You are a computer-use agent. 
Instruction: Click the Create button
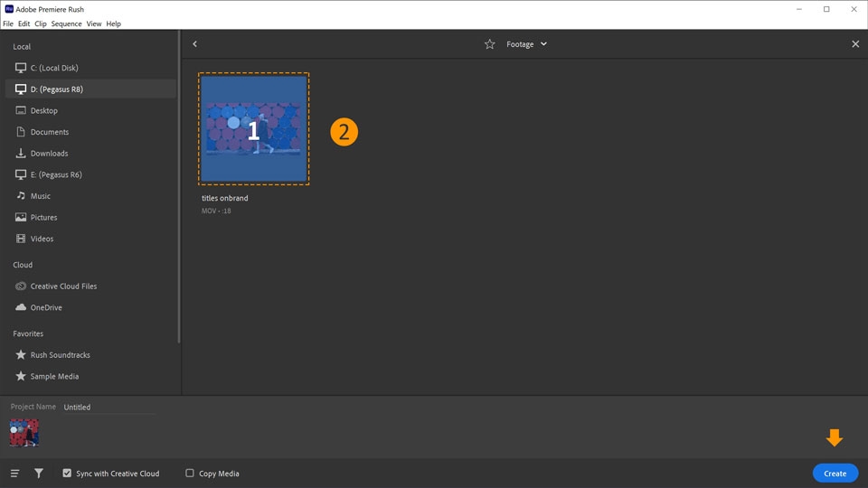(835, 474)
